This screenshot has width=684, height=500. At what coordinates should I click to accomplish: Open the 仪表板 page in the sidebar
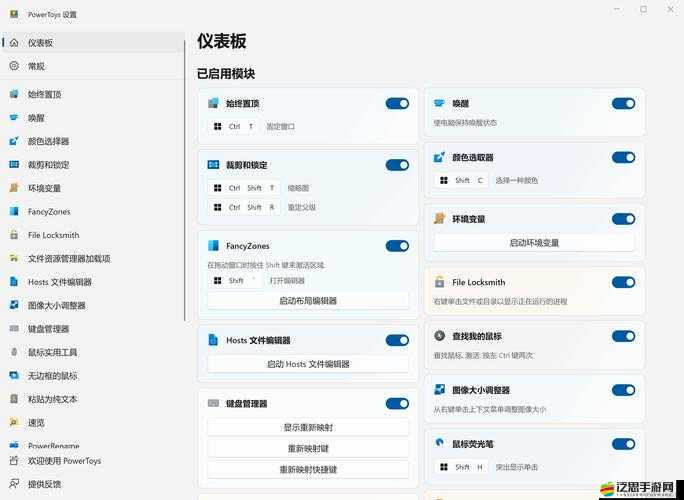[93, 43]
